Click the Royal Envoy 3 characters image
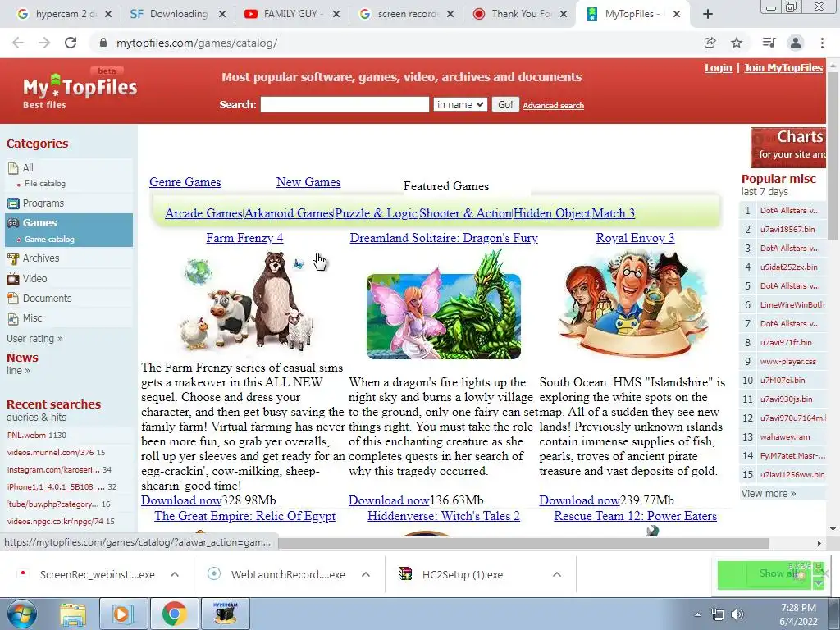 click(635, 303)
